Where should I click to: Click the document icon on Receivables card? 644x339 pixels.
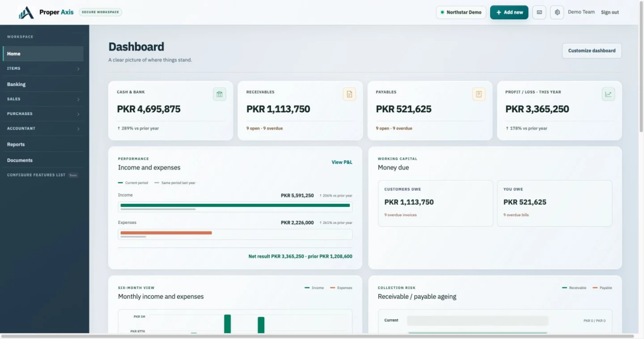coord(349,94)
